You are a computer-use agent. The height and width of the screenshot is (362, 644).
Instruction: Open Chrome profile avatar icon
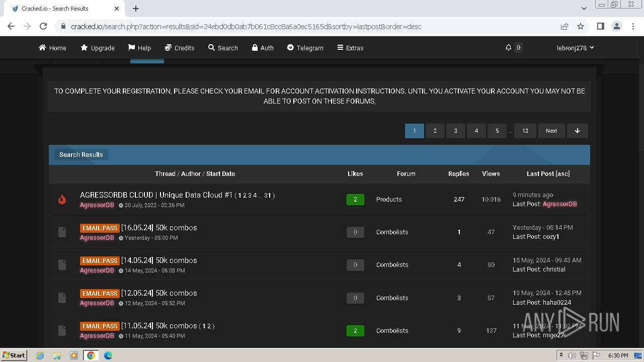point(616,26)
